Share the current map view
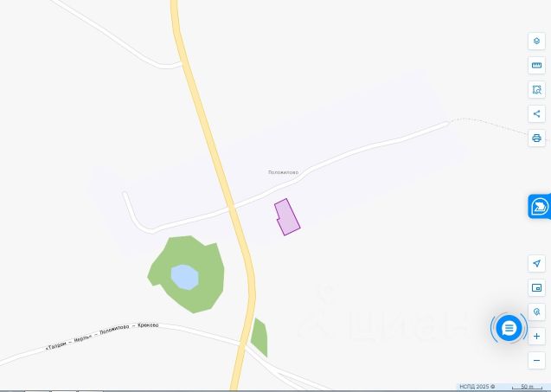This screenshot has height=392, width=551. point(536,114)
